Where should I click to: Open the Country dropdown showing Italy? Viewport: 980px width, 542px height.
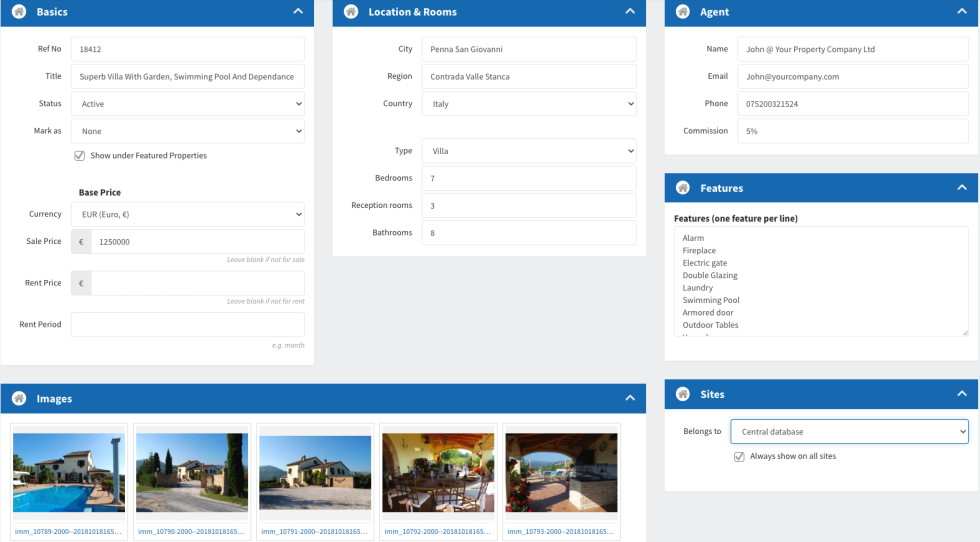(x=528, y=104)
